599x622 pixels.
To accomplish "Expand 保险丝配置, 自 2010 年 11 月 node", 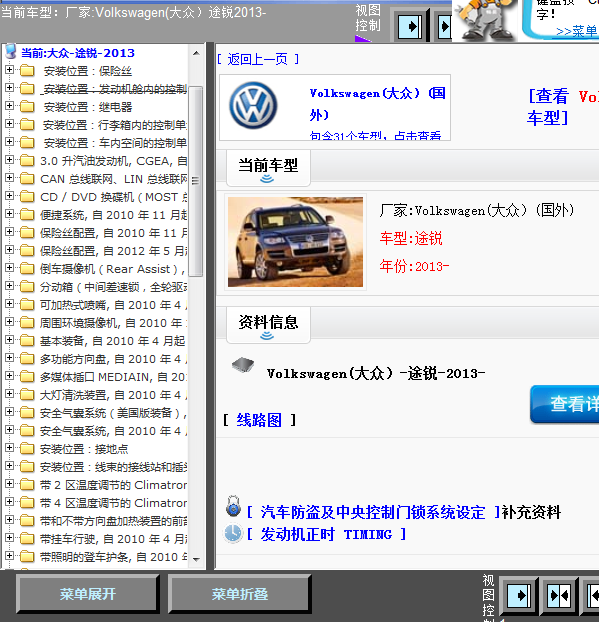I will pos(9,232).
